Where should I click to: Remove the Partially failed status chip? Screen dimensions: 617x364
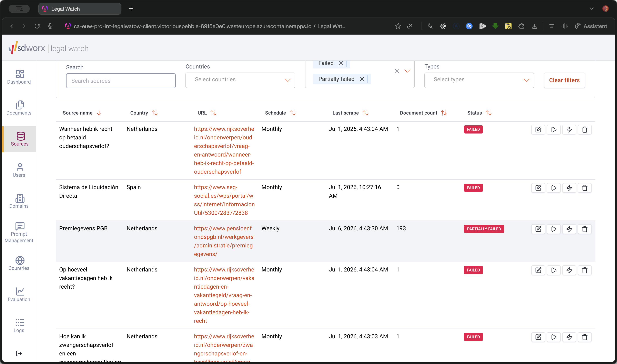pyautogui.click(x=362, y=79)
